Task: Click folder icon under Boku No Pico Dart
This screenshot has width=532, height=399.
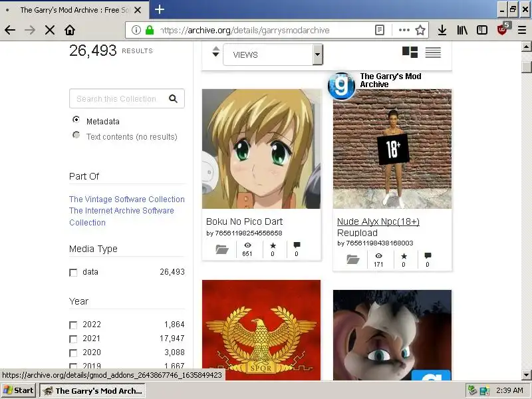Action: click(x=222, y=250)
